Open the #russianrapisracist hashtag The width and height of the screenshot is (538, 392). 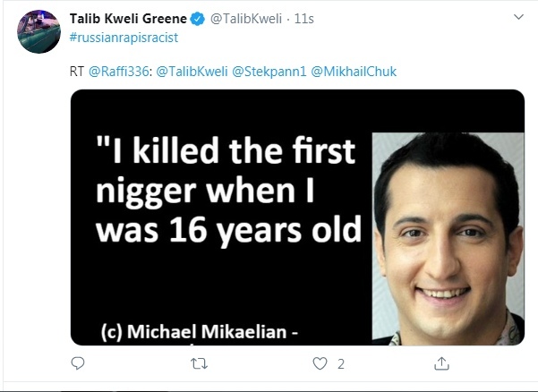click(x=119, y=37)
